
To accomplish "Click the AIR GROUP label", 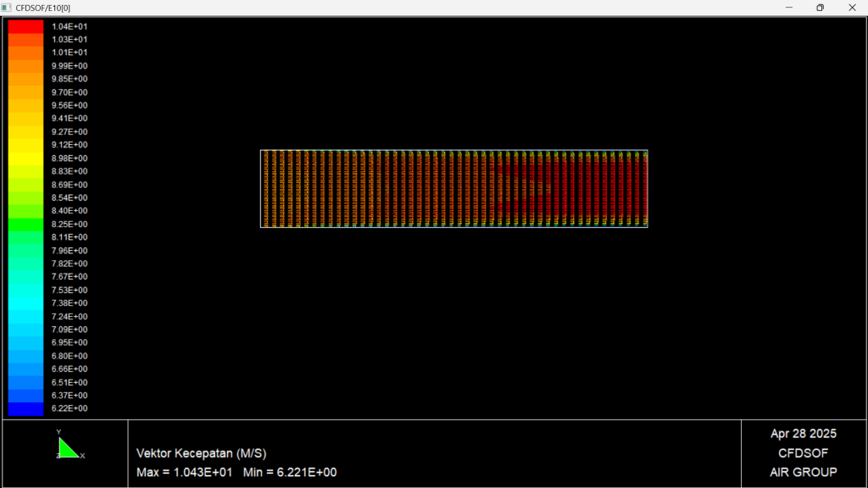I will click(803, 472).
